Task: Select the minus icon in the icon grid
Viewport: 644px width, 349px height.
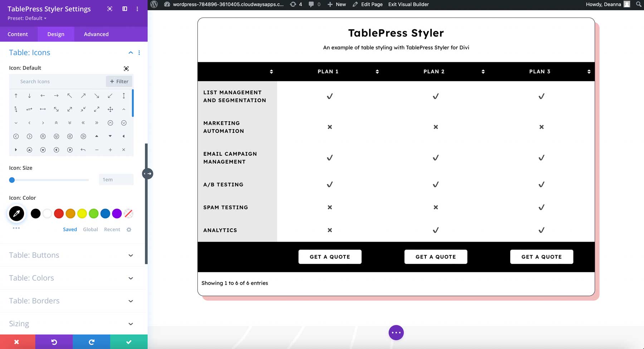Action: 97,150
